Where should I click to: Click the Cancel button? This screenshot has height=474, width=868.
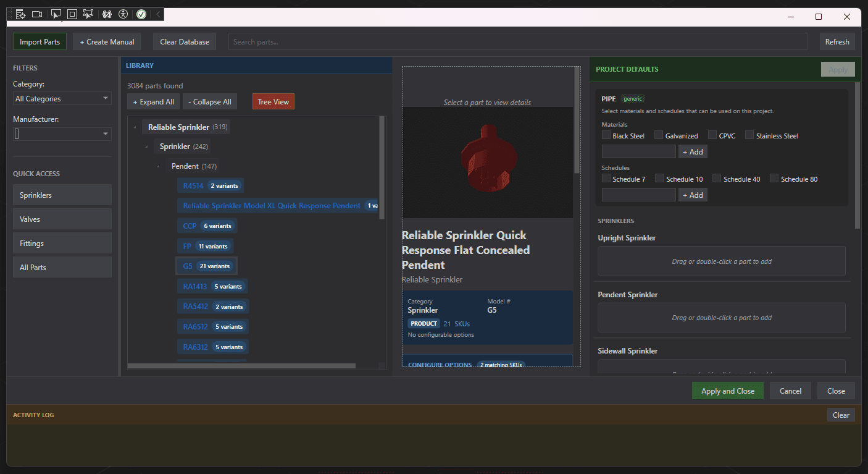click(790, 391)
